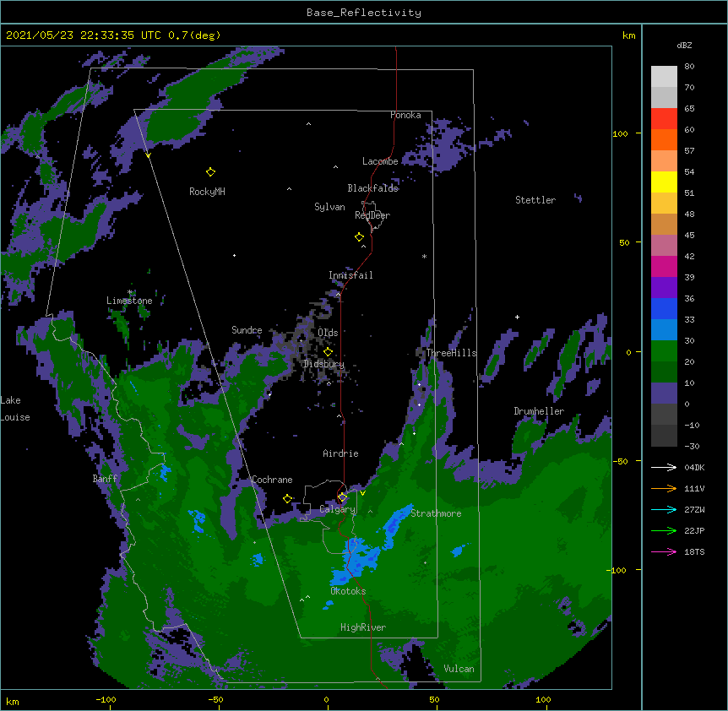Click the Vulcan label
Image resolution: width=728 pixels, height=711 pixels.
[459, 669]
